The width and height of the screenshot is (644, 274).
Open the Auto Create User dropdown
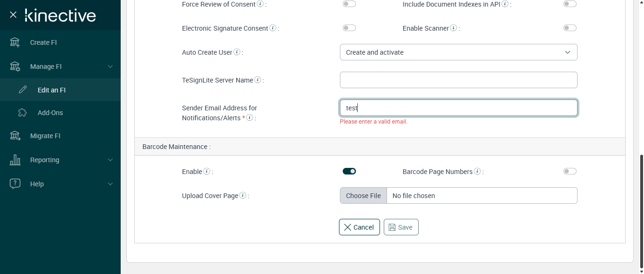pyautogui.click(x=458, y=52)
